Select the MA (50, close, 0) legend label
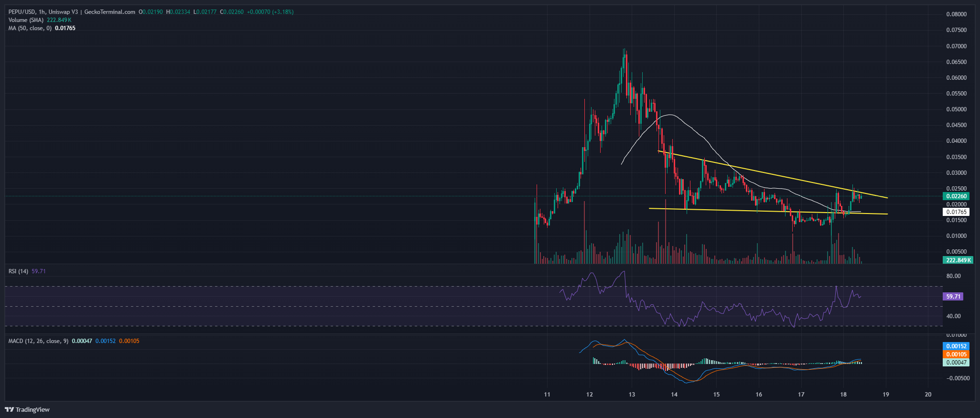 (x=30, y=28)
